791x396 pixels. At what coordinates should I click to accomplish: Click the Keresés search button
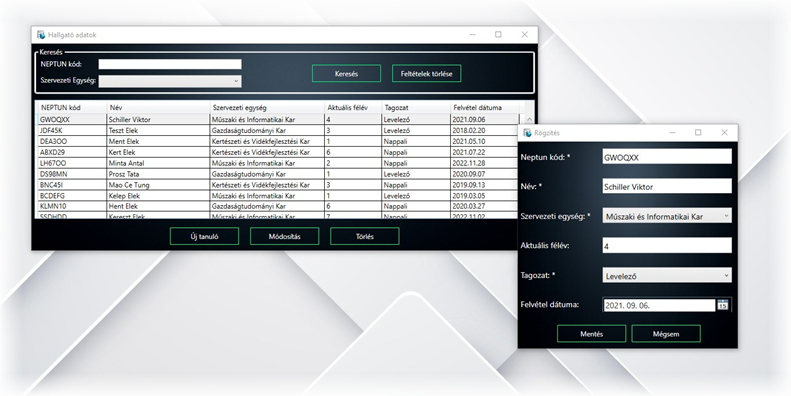(346, 74)
